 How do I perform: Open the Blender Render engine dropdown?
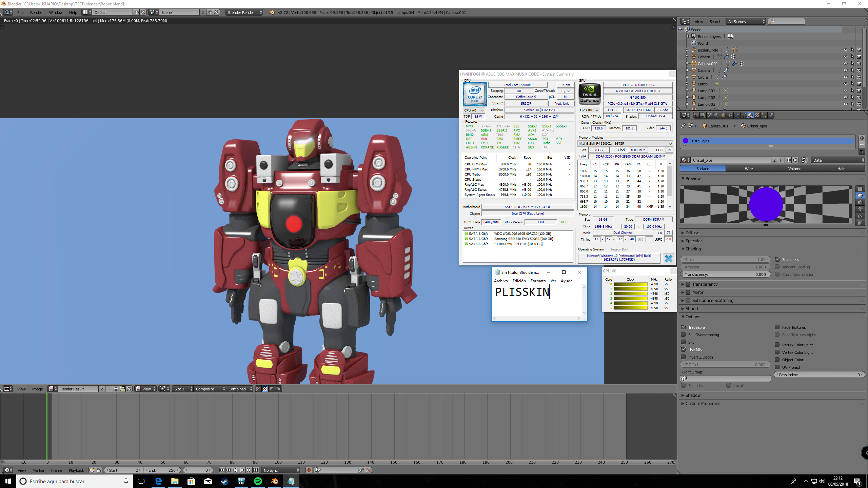pyautogui.click(x=244, y=12)
